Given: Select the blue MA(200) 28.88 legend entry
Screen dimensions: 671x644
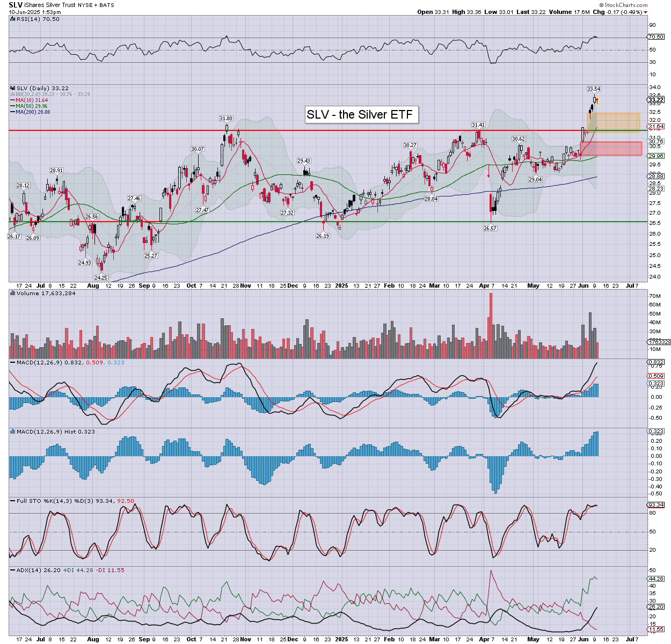Looking at the screenshot, I should pos(32,112).
